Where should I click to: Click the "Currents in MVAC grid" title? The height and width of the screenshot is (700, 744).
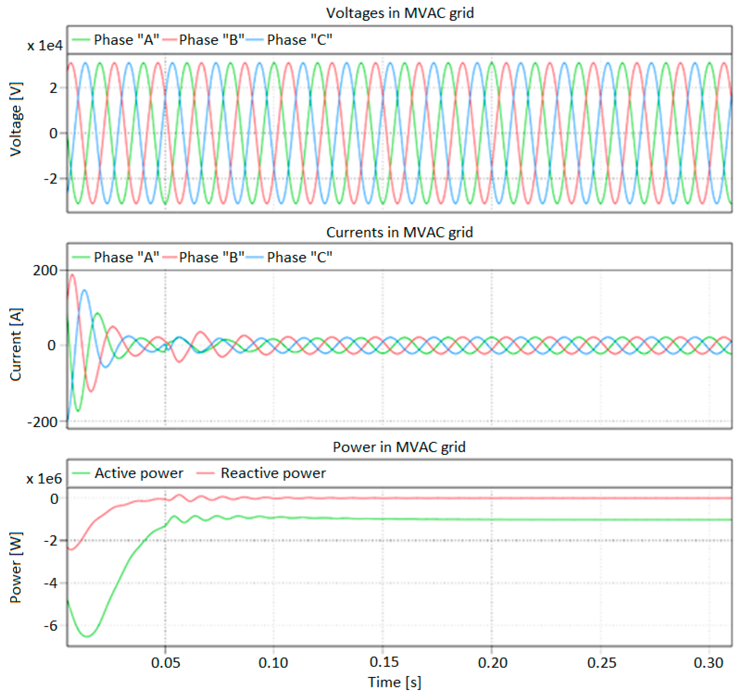399,232
